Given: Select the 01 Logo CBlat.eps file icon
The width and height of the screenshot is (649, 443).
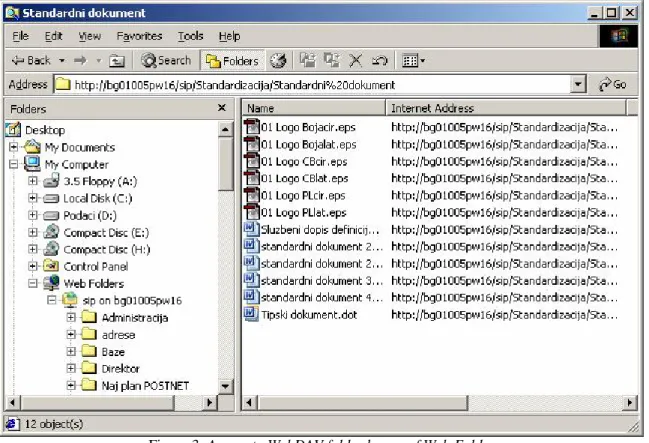Looking at the screenshot, I should point(251,178).
